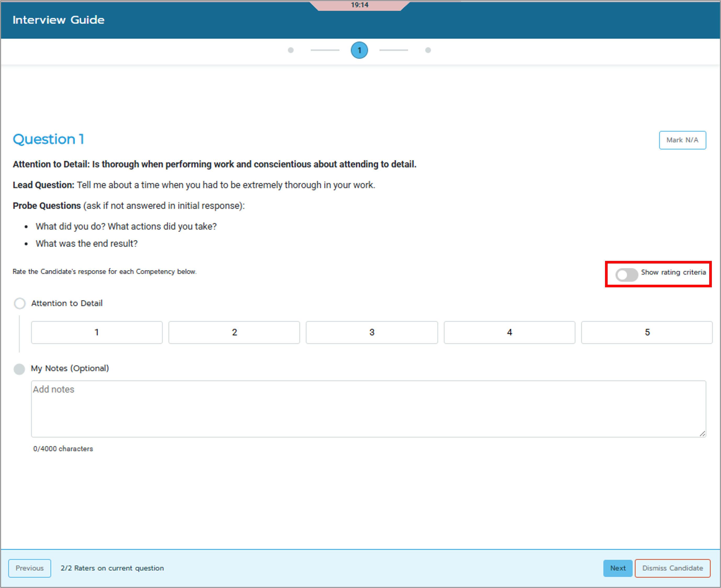Select rating 1 for Attention to Detail
The image size is (721, 588).
97,332
